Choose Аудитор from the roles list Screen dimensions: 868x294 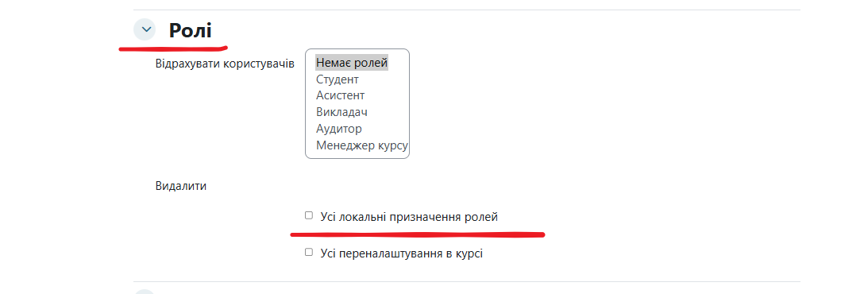pos(339,129)
